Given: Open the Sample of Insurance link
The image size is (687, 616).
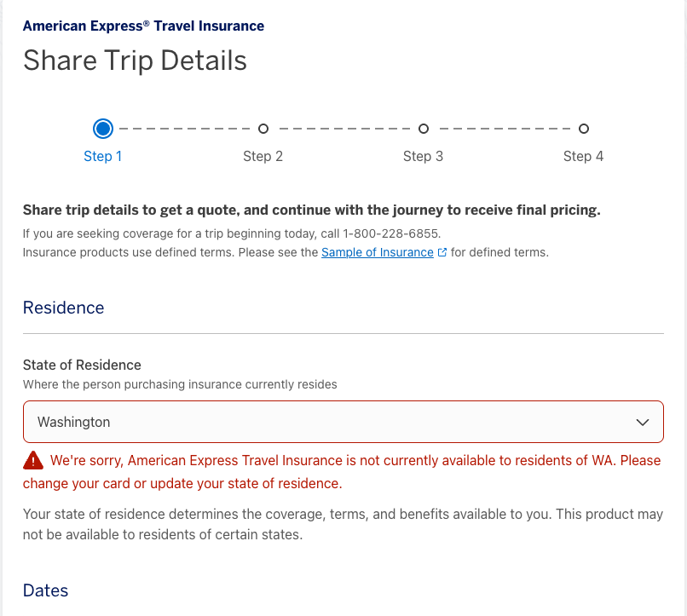Looking at the screenshot, I should [x=377, y=252].
